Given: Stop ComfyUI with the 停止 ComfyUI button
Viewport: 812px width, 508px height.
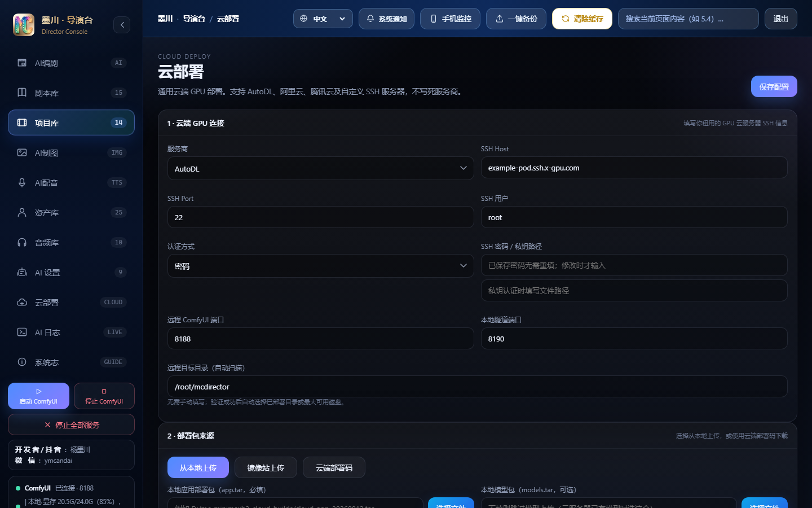Looking at the screenshot, I should pyautogui.click(x=104, y=396).
